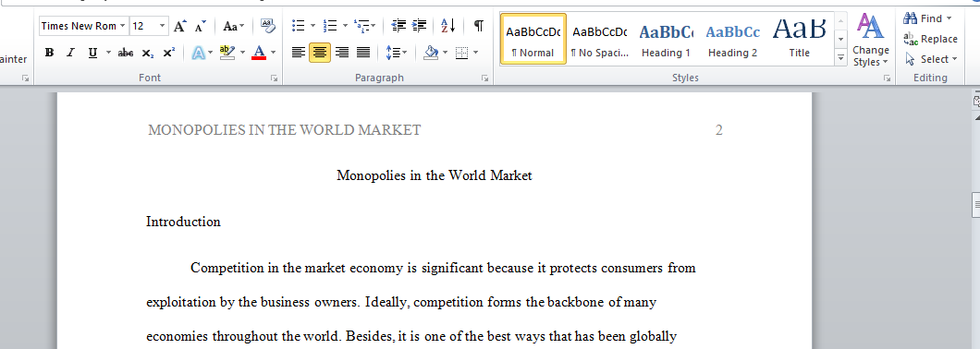Open the Styles pane launcher
Screen dimensions: 980x349
click(887, 78)
